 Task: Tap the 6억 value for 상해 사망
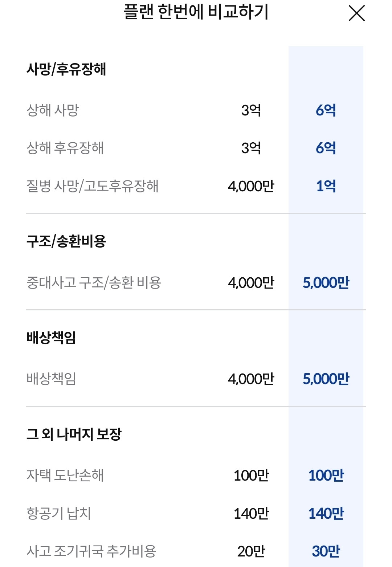point(326,110)
